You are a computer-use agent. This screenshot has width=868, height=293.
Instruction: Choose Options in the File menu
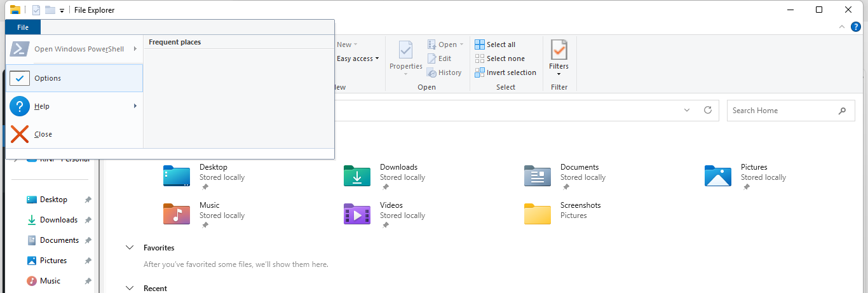pyautogui.click(x=74, y=78)
